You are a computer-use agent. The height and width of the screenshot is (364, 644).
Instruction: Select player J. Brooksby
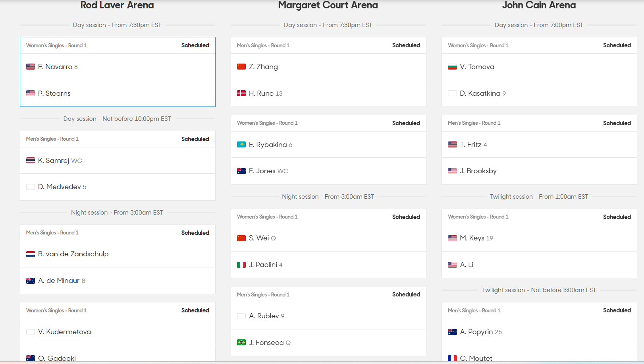coord(478,171)
